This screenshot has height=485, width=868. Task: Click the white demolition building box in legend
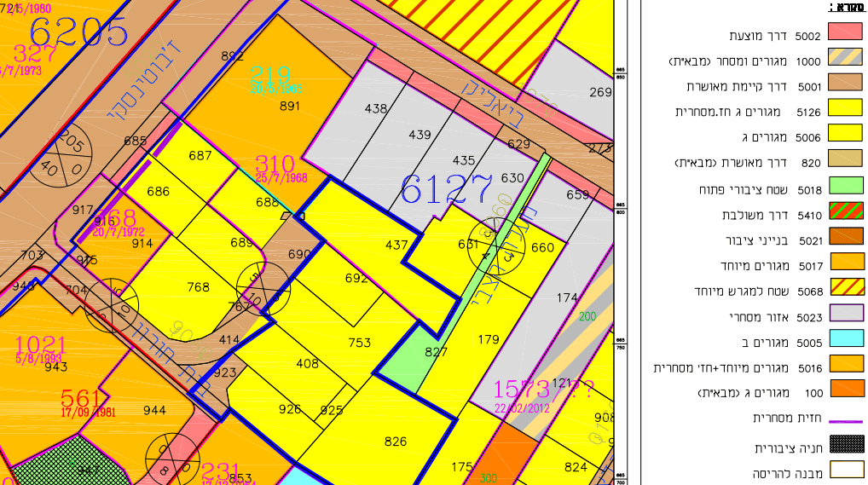click(846, 471)
